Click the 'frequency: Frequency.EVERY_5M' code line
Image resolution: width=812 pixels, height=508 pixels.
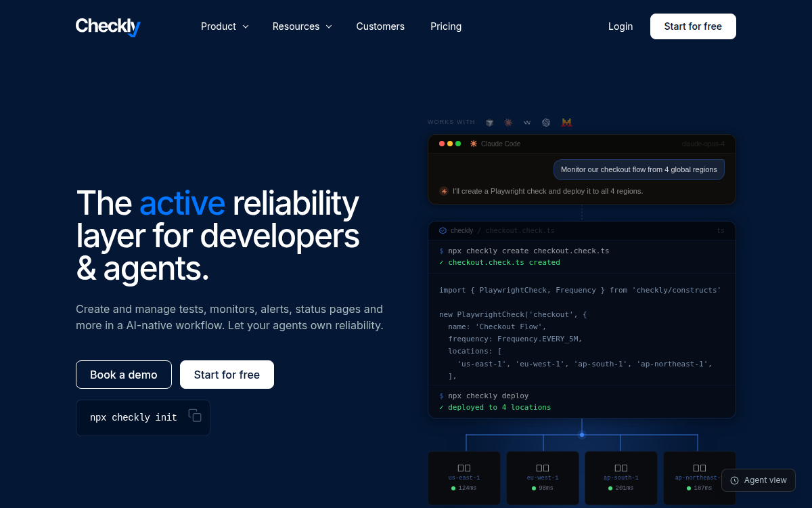click(515, 339)
